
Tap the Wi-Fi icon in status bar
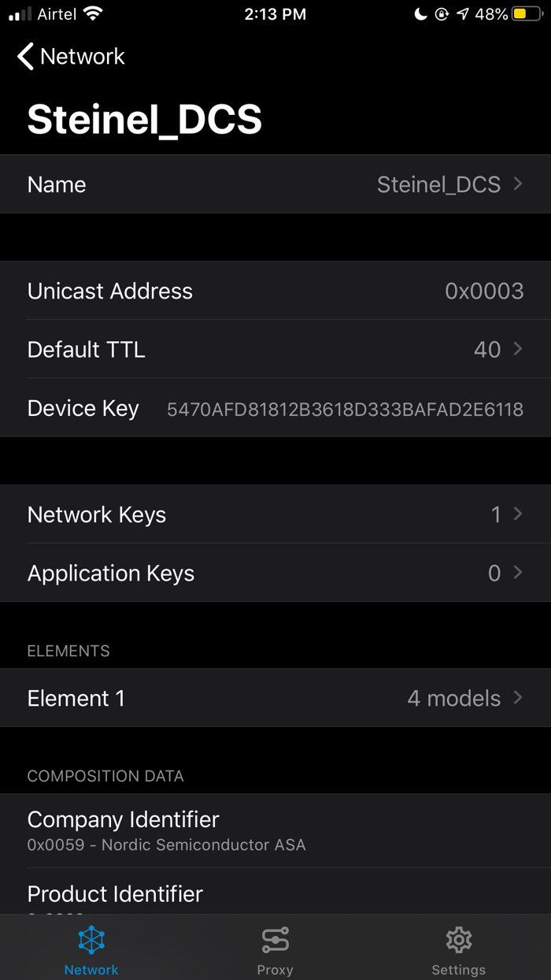click(x=93, y=14)
